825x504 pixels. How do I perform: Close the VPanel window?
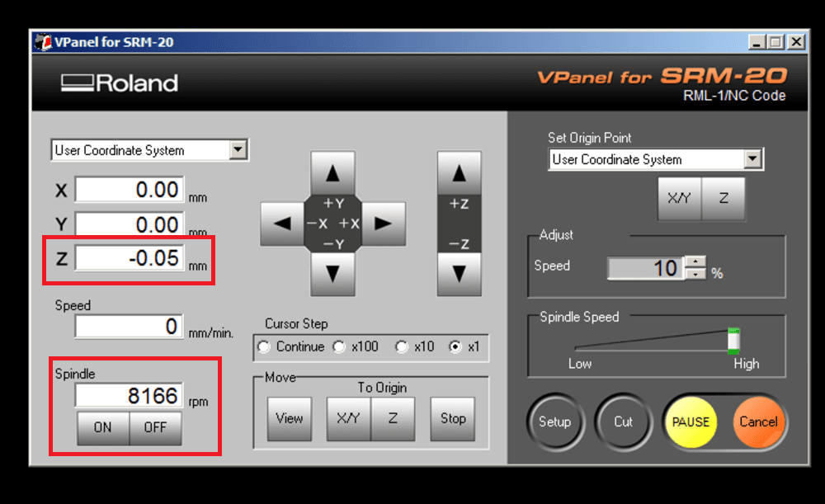click(797, 42)
